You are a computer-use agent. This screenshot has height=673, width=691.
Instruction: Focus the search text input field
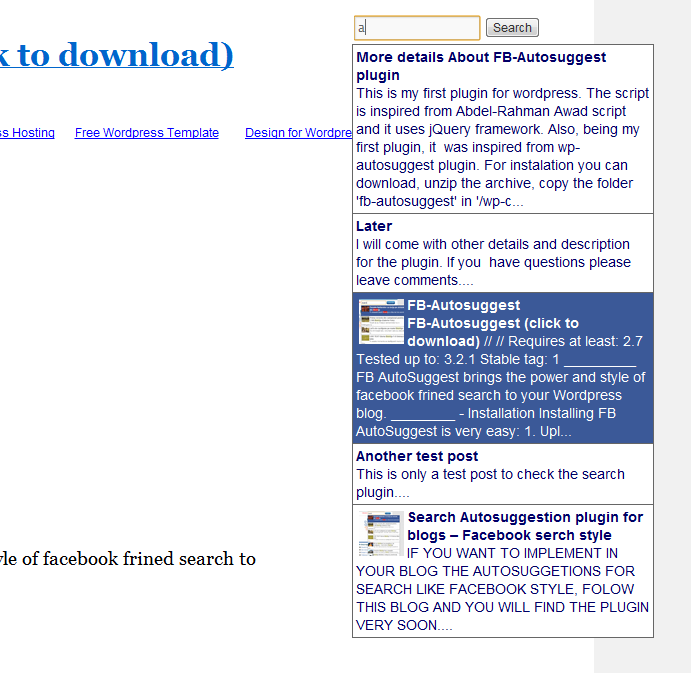pyautogui.click(x=417, y=28)
